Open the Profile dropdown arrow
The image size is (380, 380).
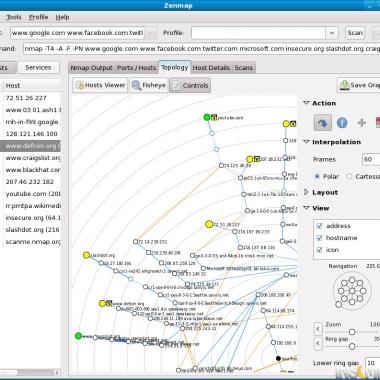(332, 33)
